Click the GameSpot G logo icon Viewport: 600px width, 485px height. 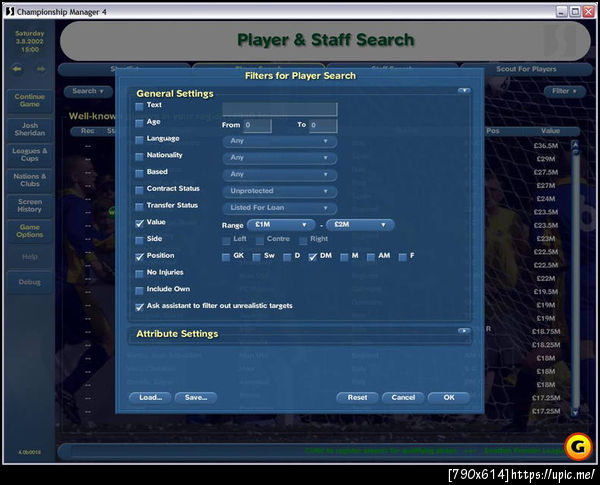click(x=578, y=447)
